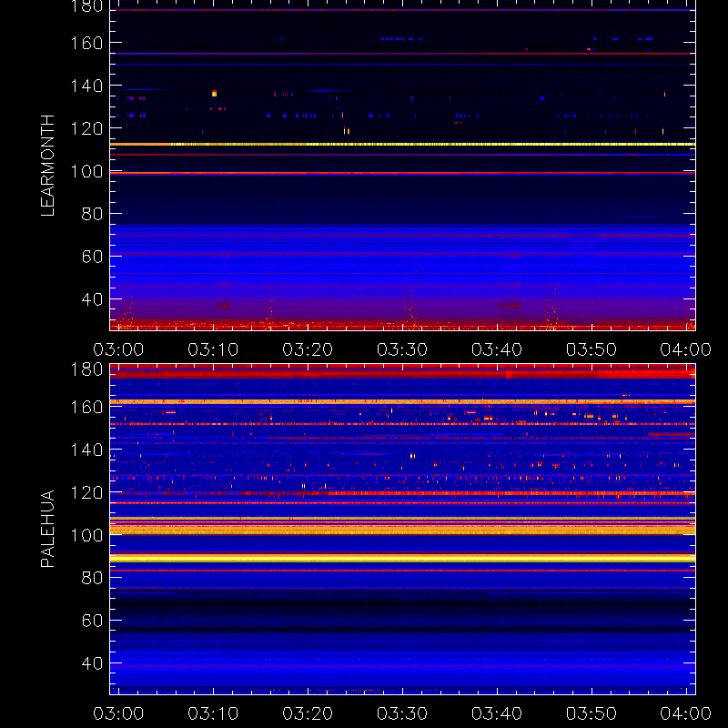Click the 04:00 time label under PALEHUA plot
Viewport: 728px width, 728px height.
(686, 713)
